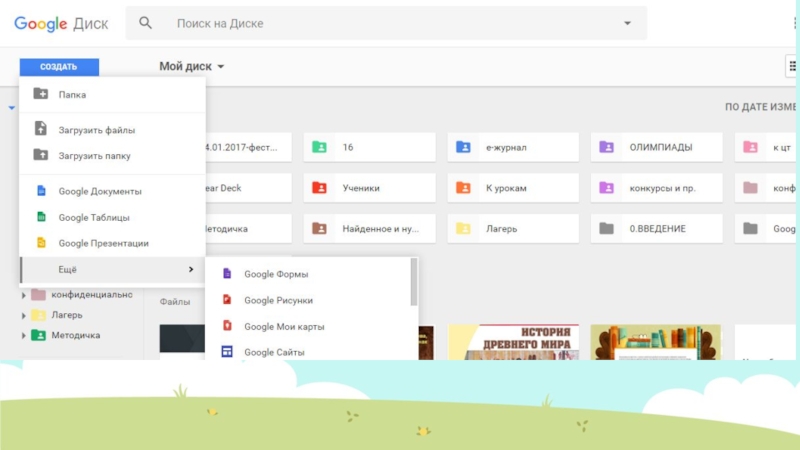Open the 'ОЛИМПИАДЫ' folder

(x=657, y=147)
